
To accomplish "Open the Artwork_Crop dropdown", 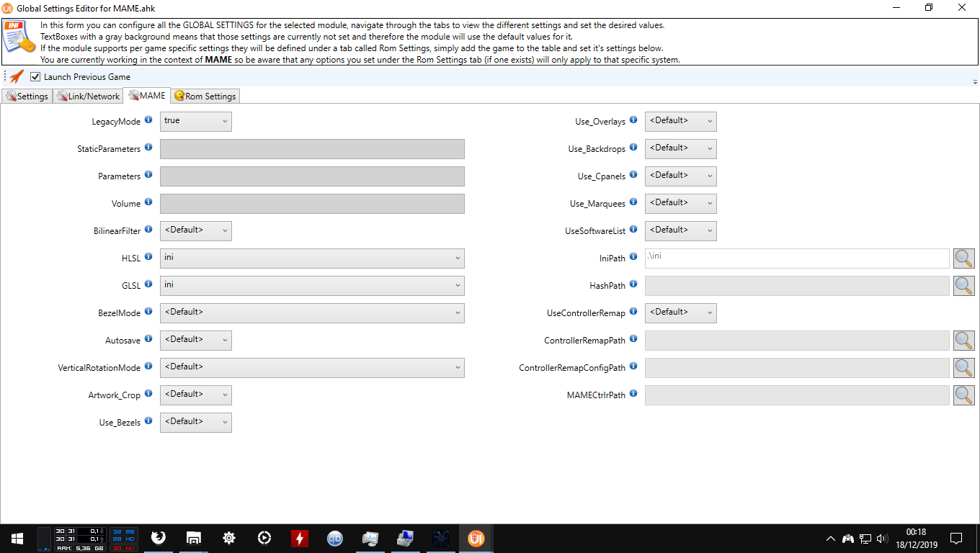I will 196,395.
